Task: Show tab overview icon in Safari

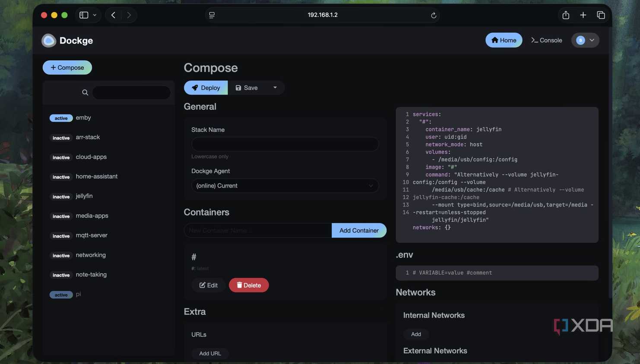Action: coord(601,15)
